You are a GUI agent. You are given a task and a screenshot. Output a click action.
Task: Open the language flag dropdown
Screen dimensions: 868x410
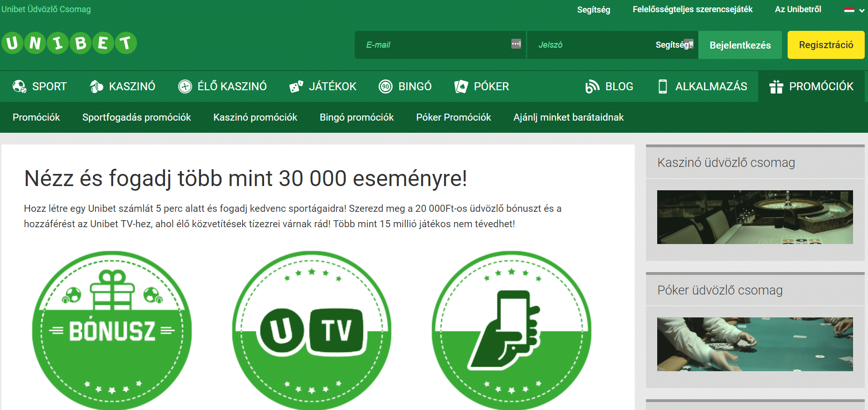854,10
